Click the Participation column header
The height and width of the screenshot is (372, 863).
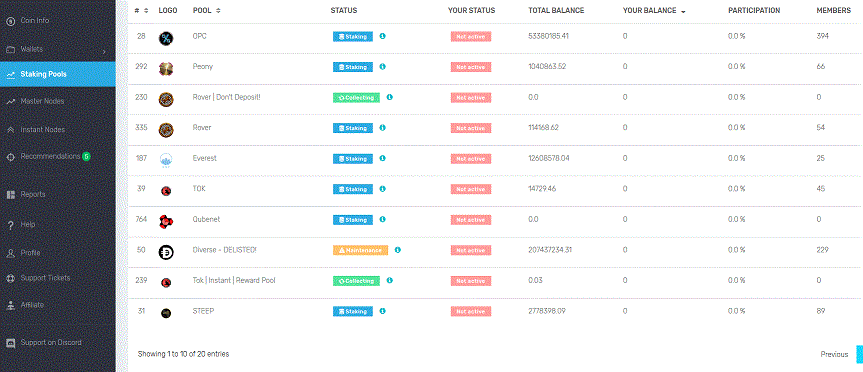point(753,10)
